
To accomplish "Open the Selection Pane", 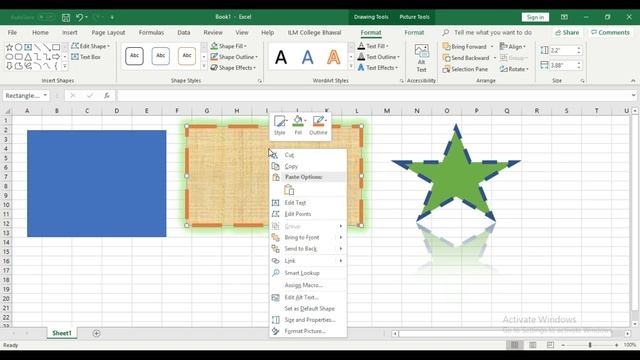I will pos(465,69).
